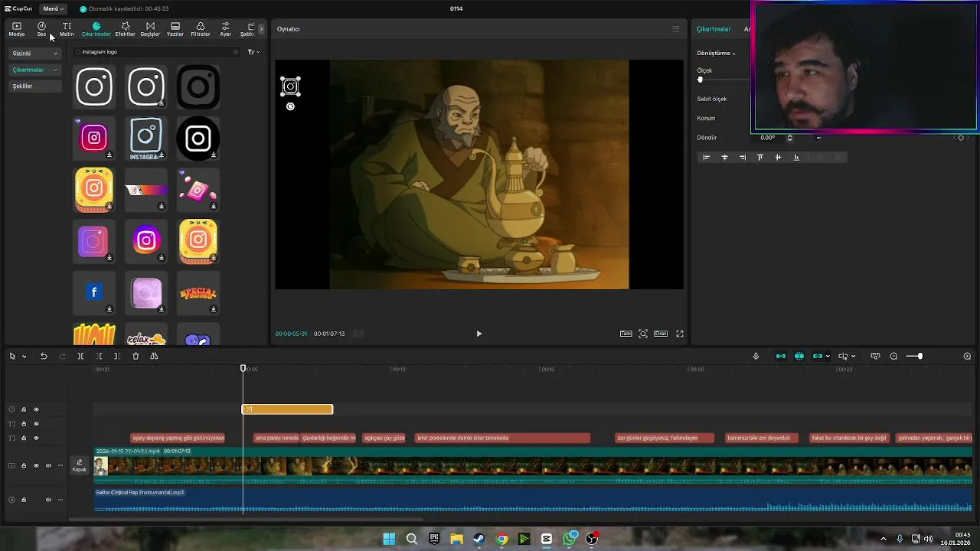Click the Tam quality button in player
The image size is (980, 551).
626,334
